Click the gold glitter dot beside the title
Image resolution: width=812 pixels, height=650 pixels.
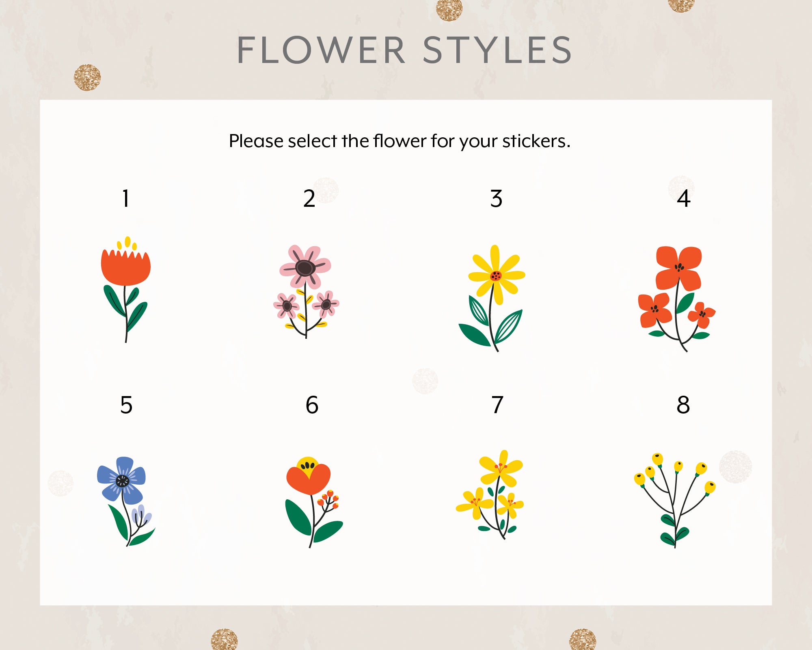tap(87, 77)
